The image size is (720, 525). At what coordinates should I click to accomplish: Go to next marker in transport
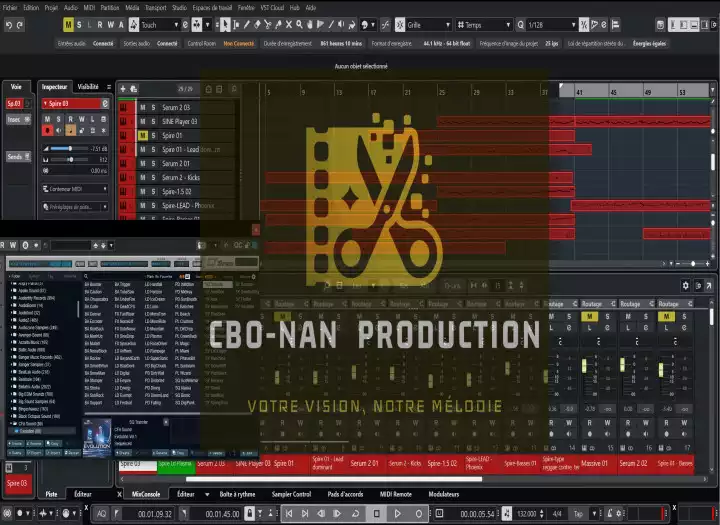[305, 514]
